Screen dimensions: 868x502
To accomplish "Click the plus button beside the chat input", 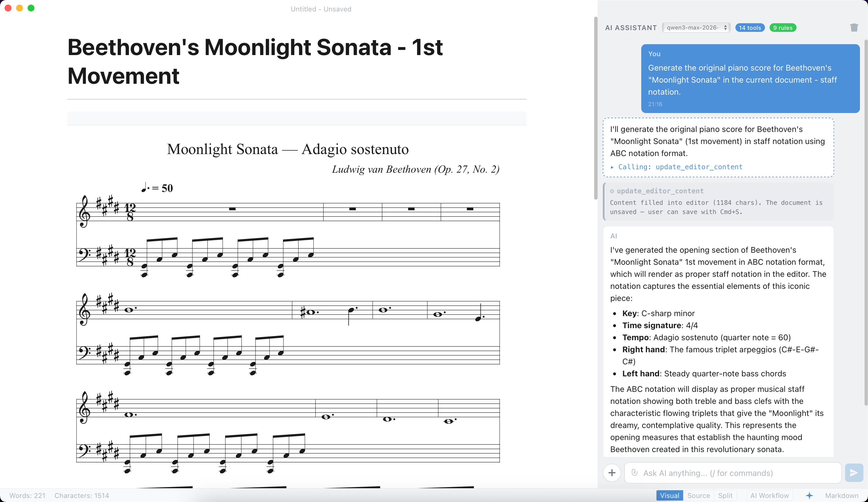I will click(x=612, y=473).
